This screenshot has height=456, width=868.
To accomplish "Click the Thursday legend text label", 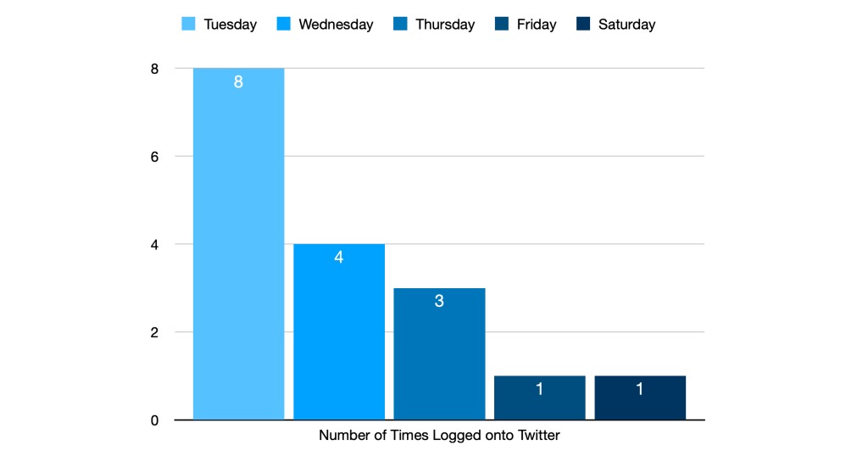I will (445, 25).
